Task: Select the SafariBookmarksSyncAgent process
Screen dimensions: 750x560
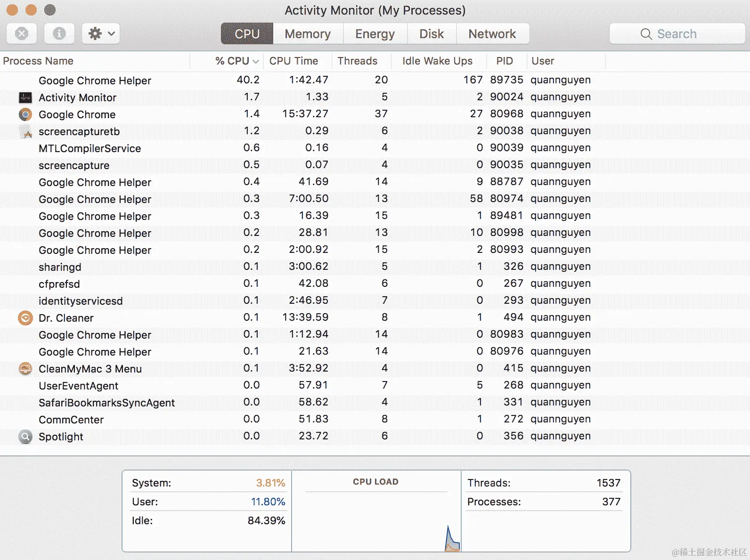Action: (375, 403)
